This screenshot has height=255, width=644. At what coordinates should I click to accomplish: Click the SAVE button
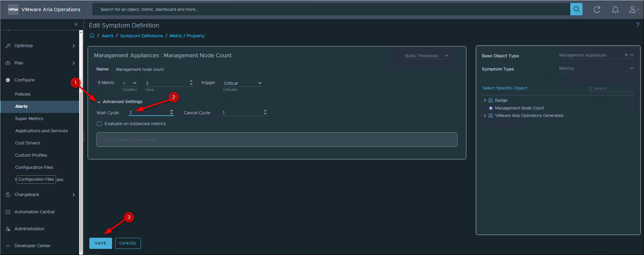click(x=101, y=243)
